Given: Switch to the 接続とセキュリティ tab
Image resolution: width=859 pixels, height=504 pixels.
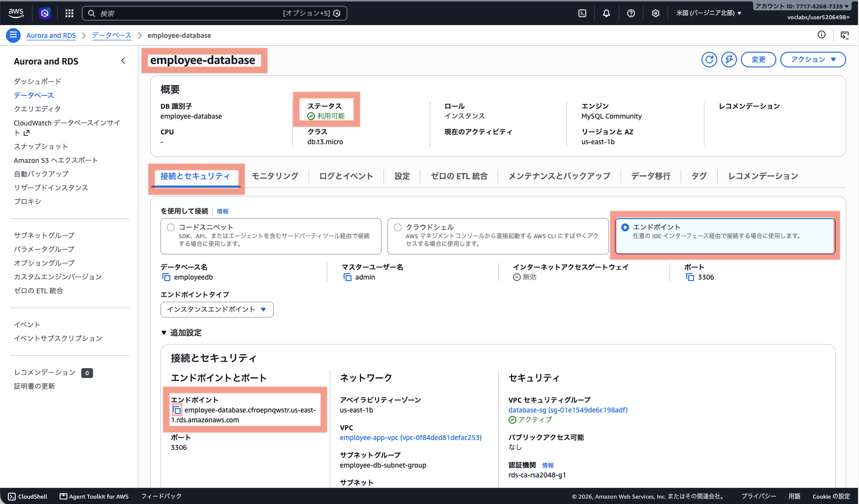Looking at the screenshot, I should 195,176.
